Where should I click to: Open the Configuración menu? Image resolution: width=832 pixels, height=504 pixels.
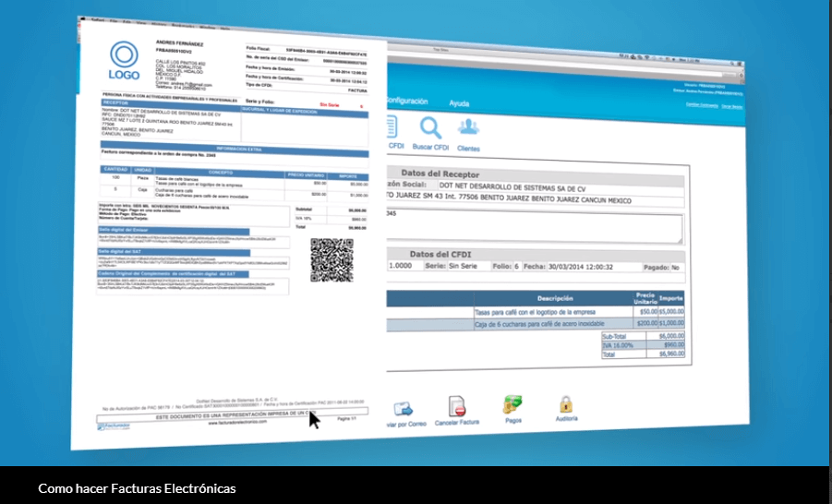click(405, 101)
